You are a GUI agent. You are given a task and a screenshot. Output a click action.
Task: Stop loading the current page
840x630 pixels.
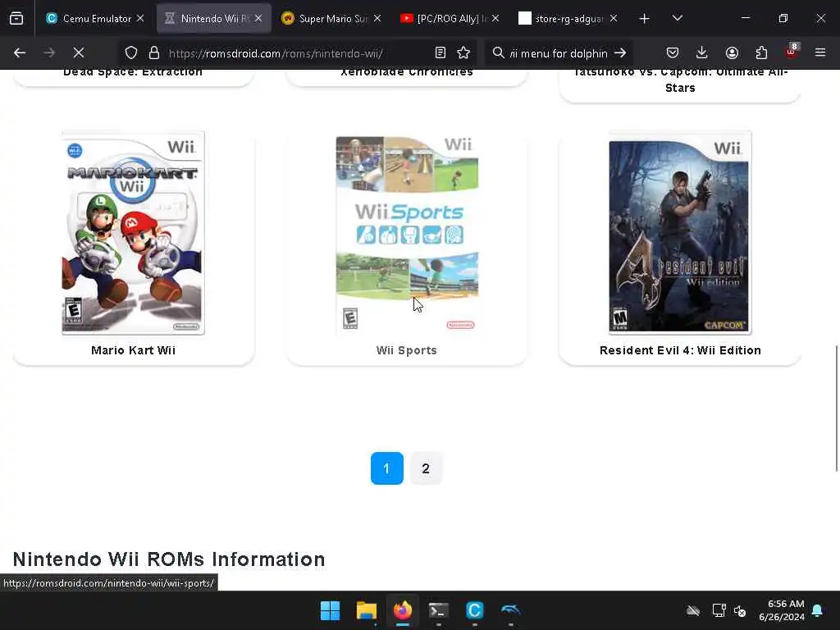[79, 52]
